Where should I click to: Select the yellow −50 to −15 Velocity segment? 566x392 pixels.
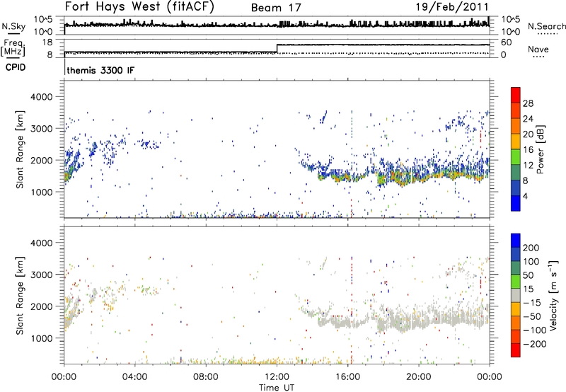pyautogui.click(x=516, y=309)
